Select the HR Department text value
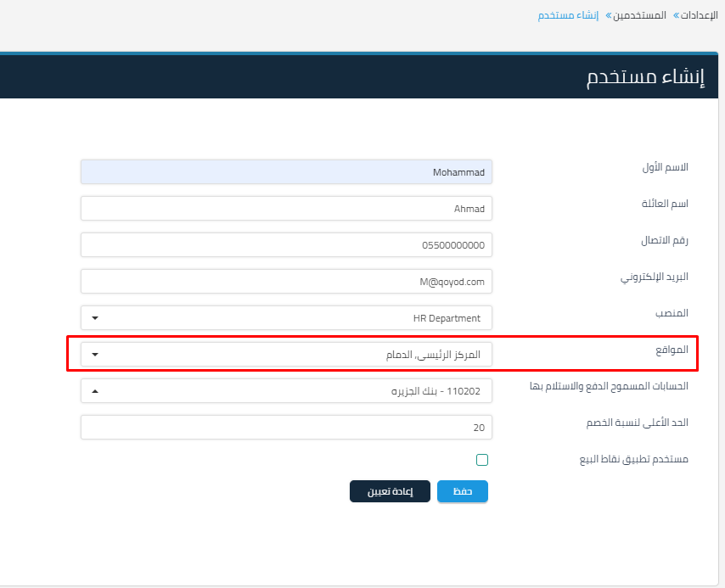Screen dimensions: 725x588 tap(448, 317)
